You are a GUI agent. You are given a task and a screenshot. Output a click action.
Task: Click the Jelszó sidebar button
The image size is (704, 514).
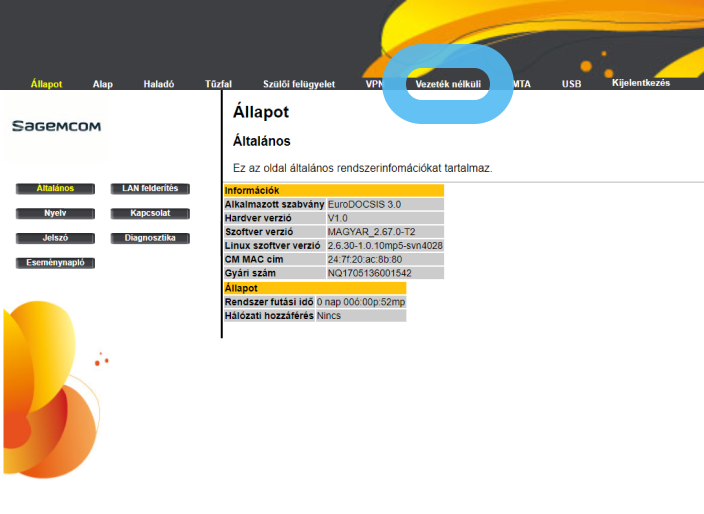[x=55, y=238]
